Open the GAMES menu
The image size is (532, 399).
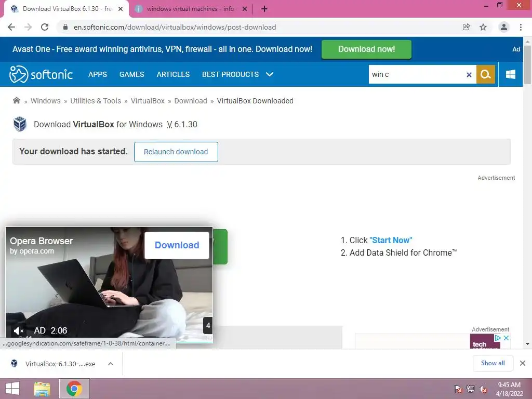coord(131,74)
